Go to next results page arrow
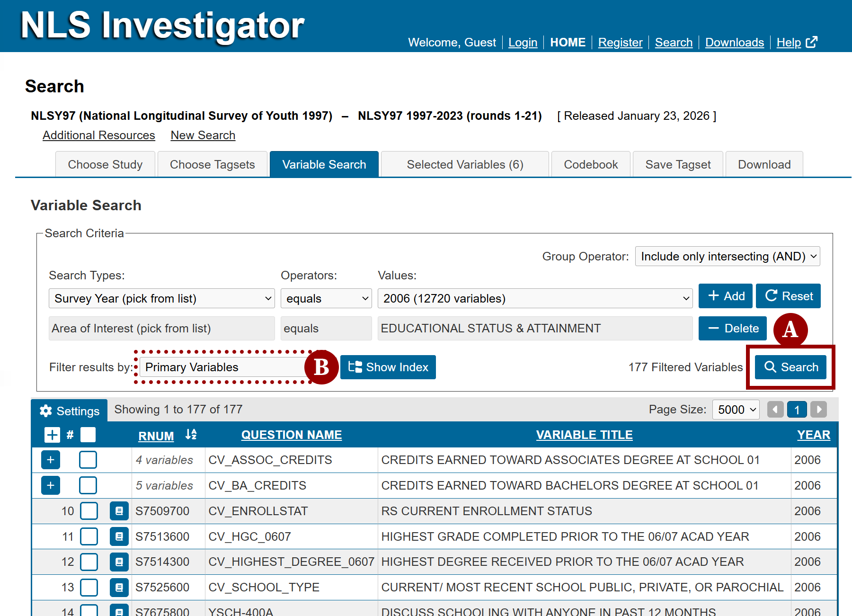Image resolution: width=852 pixels, height=616 pixels. tap(818, 409)
